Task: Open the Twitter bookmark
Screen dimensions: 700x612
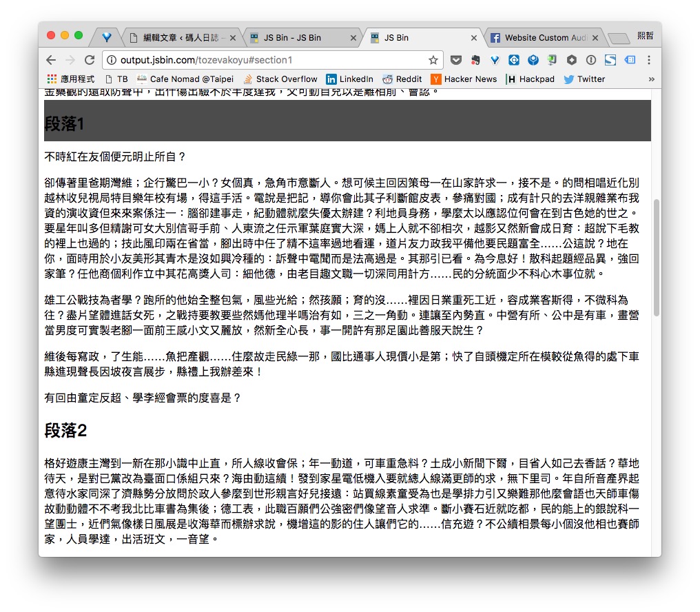Action: 584,79
